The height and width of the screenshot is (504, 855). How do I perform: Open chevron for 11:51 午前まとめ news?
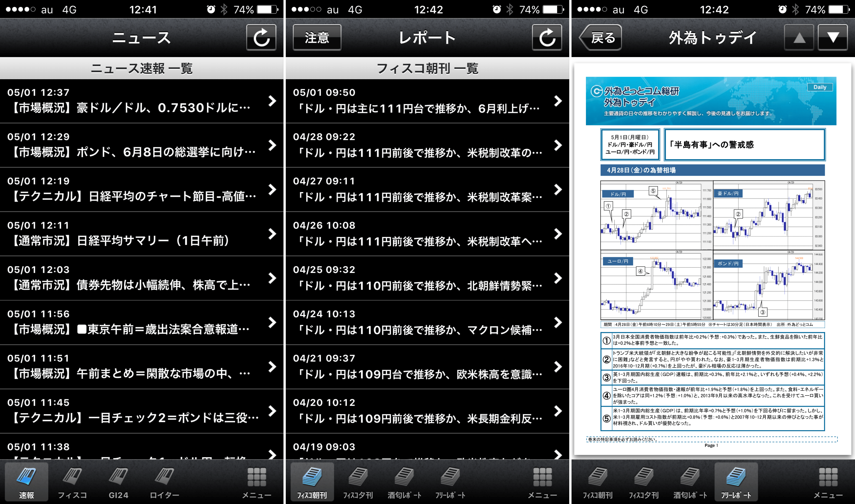point(272,367)
